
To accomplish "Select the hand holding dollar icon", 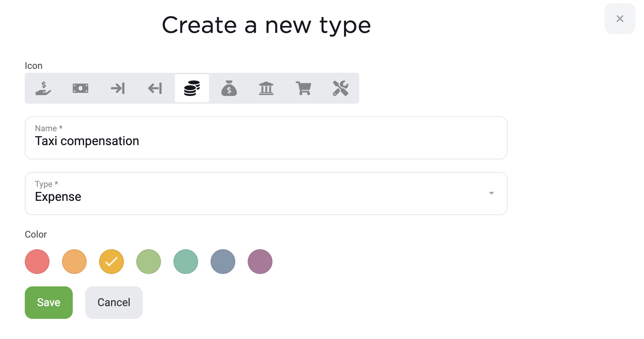I will click(43, 88).
